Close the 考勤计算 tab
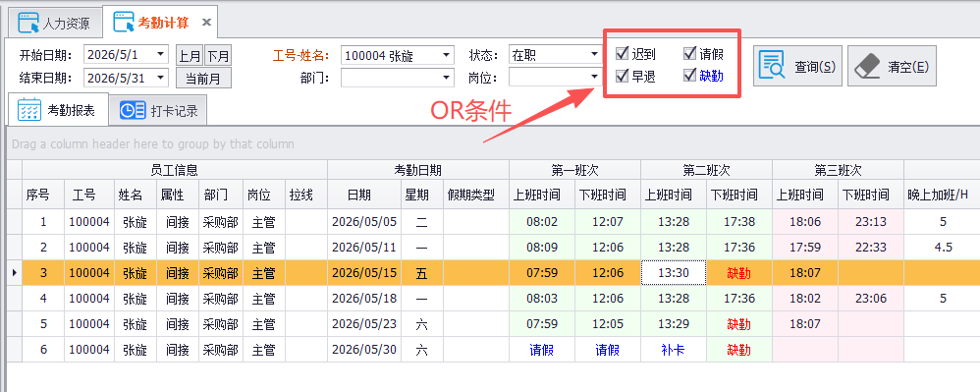The height and width of the screenshot is (392, 980). (207, 24)
